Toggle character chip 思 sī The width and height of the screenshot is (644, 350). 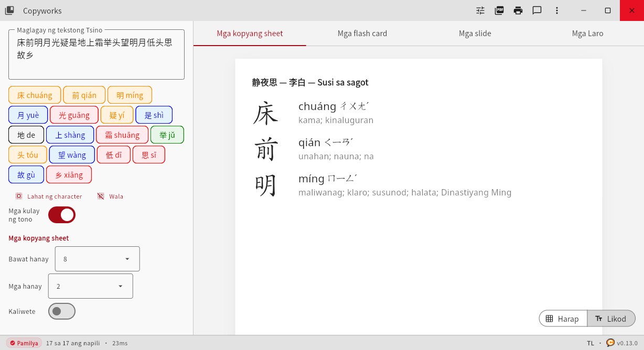(149, 155)
